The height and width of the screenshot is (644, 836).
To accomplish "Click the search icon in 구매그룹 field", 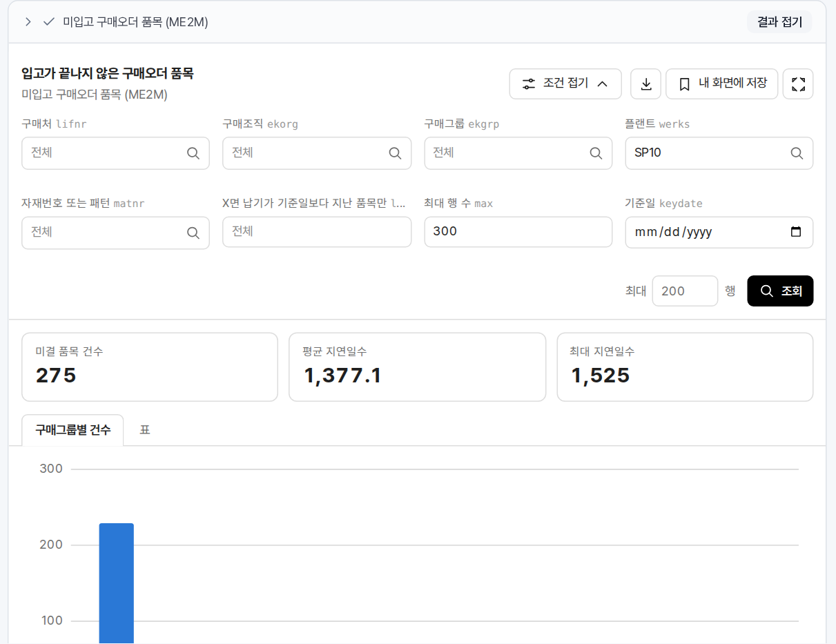I will point(596,153).
